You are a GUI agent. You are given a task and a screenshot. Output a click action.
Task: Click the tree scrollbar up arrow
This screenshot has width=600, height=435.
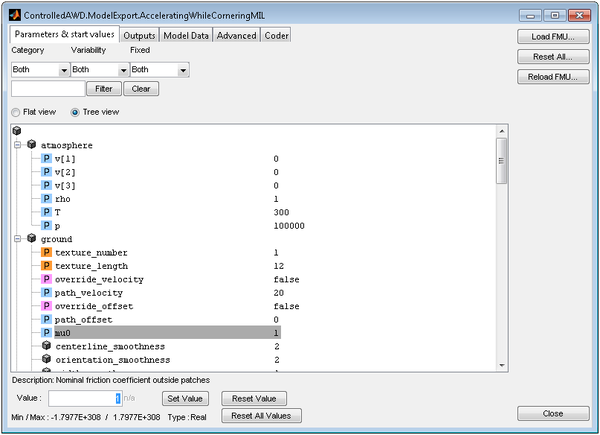coord(502,131)
